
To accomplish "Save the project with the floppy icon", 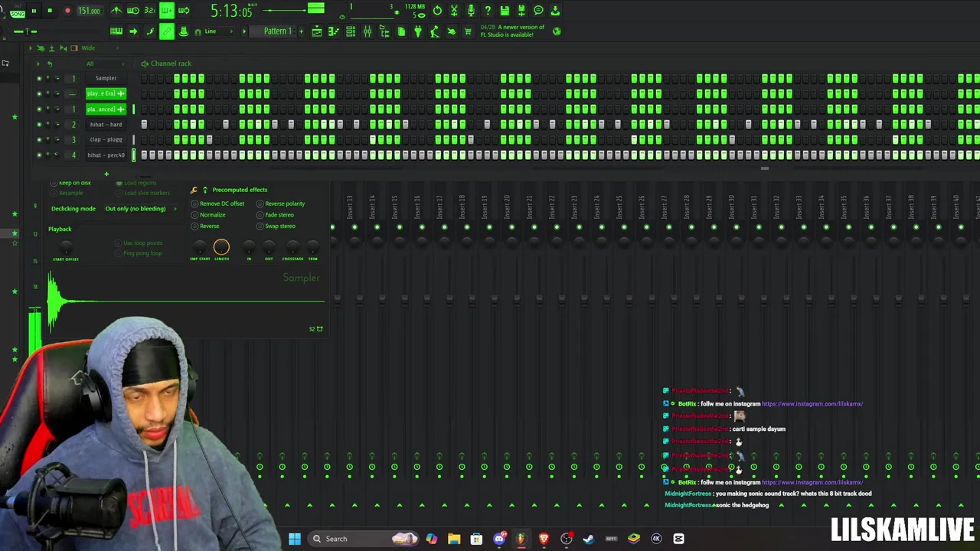I will pyautogui.click(x=505, y=11).
